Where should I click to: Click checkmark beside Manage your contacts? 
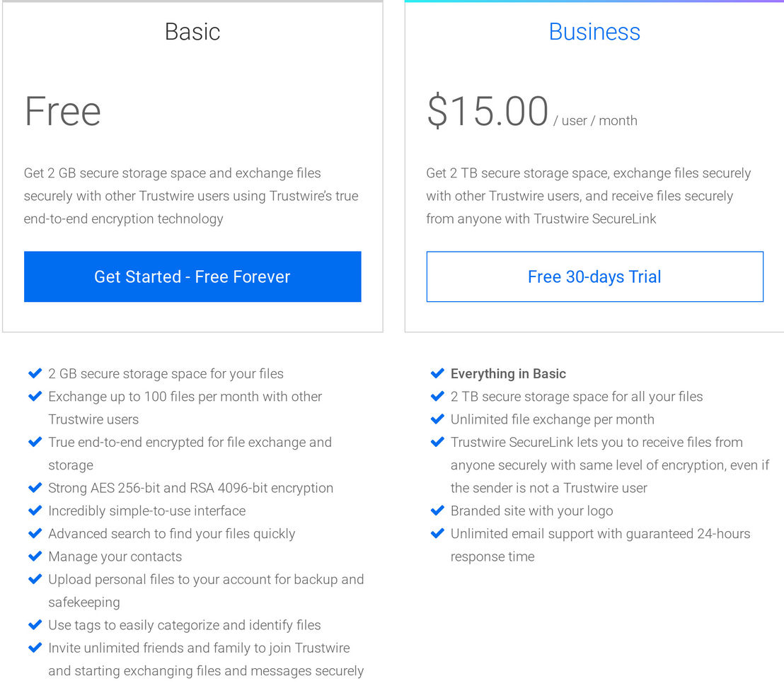[35, 556]
